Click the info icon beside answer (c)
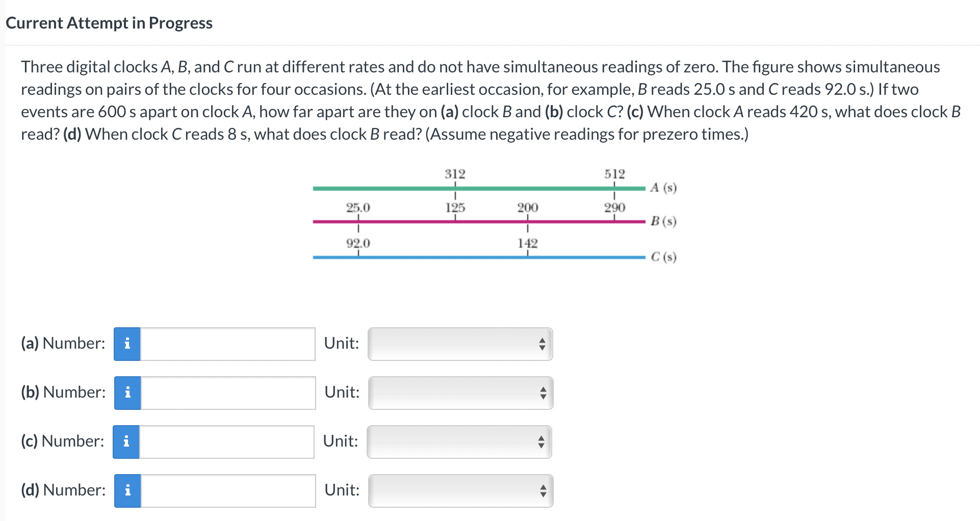Image resolution: width=980 pixels, height=521 pixels. click(x=127, y=441)
